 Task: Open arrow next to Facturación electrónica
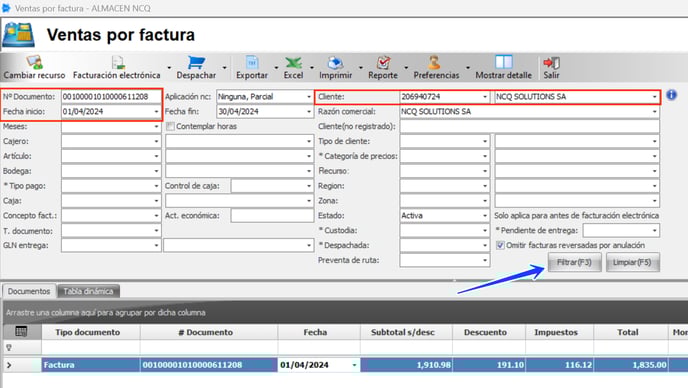click(169, 68)
